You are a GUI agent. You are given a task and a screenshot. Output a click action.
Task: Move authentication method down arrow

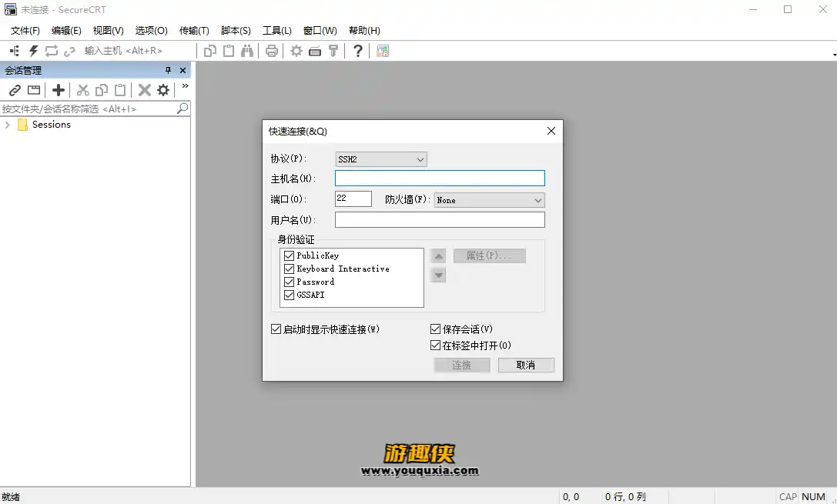pos(438,275)
